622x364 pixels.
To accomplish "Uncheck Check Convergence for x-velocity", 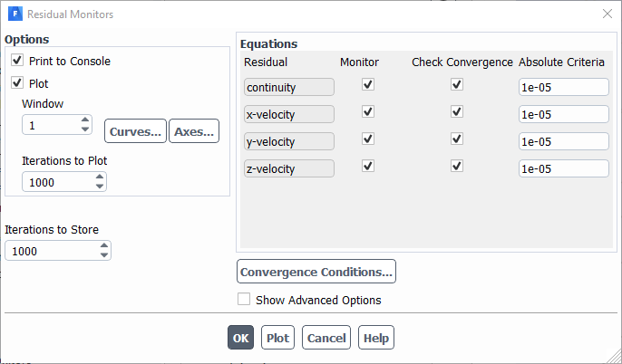I will coord(457,112).
